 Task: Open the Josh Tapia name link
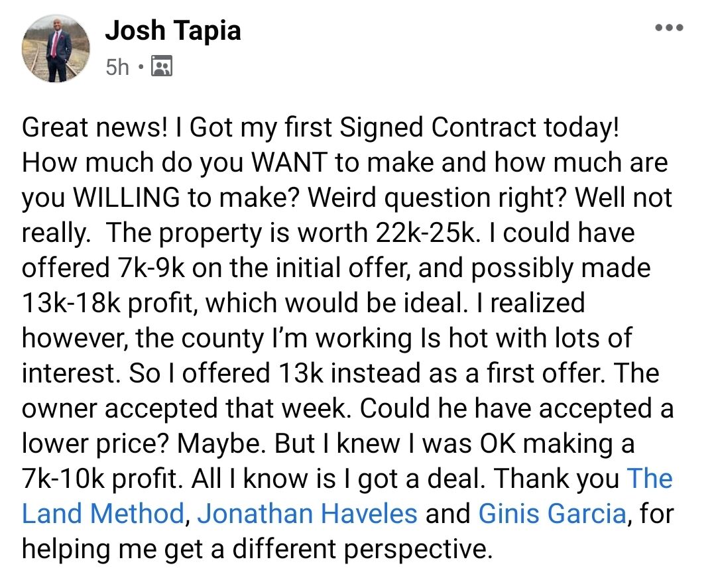[x=172, y=30]
